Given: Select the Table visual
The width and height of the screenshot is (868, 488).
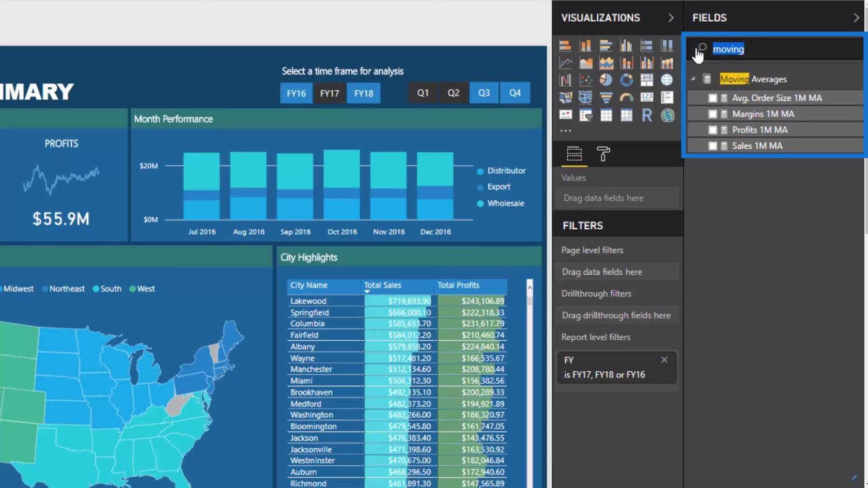Looking at the screenshot, I should [606, 115].
